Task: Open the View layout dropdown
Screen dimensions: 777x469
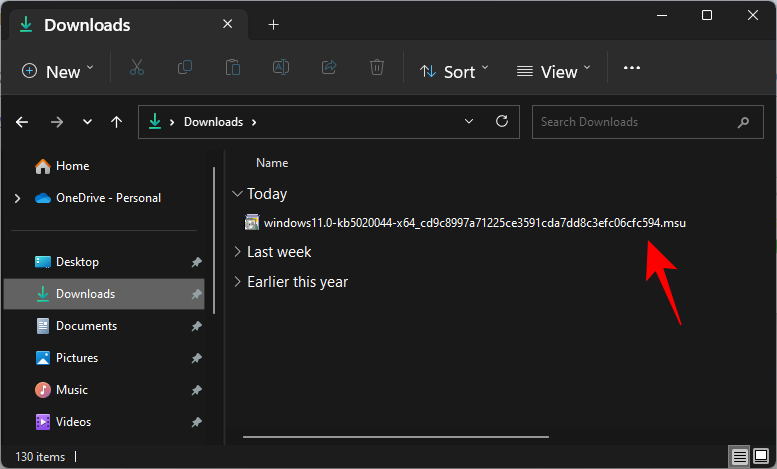Action: pos(554,71)
